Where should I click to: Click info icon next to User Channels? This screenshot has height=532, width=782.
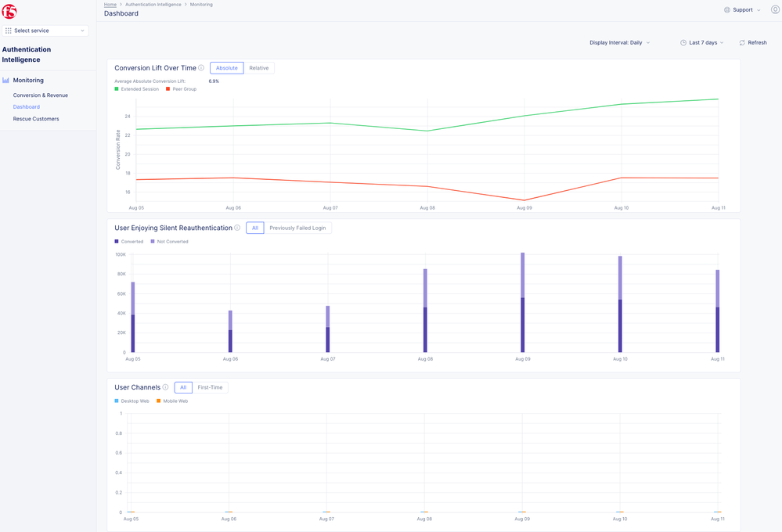coord(165,387)
